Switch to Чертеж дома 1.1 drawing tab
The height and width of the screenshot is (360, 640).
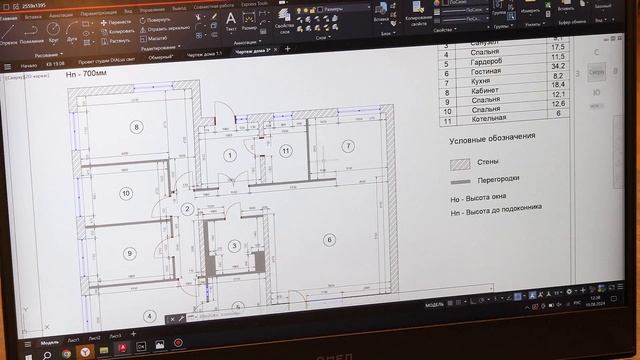coord(204,54)
